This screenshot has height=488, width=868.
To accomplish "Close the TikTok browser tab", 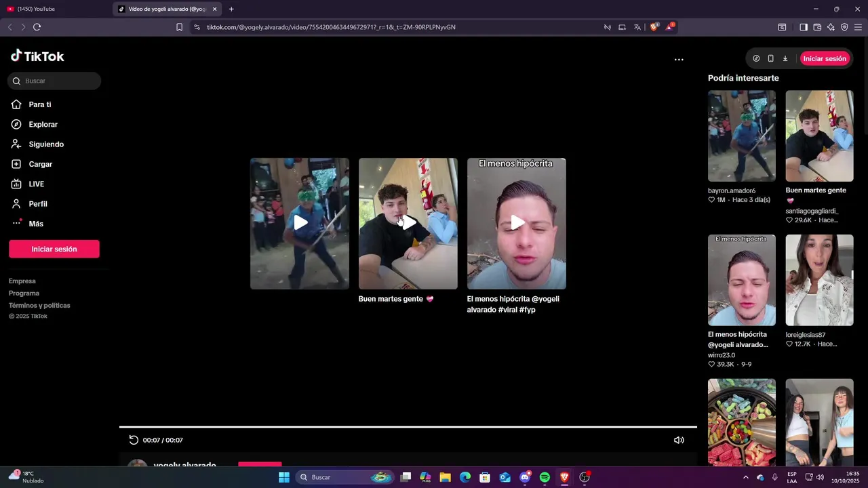I will [x=215, y=9].
